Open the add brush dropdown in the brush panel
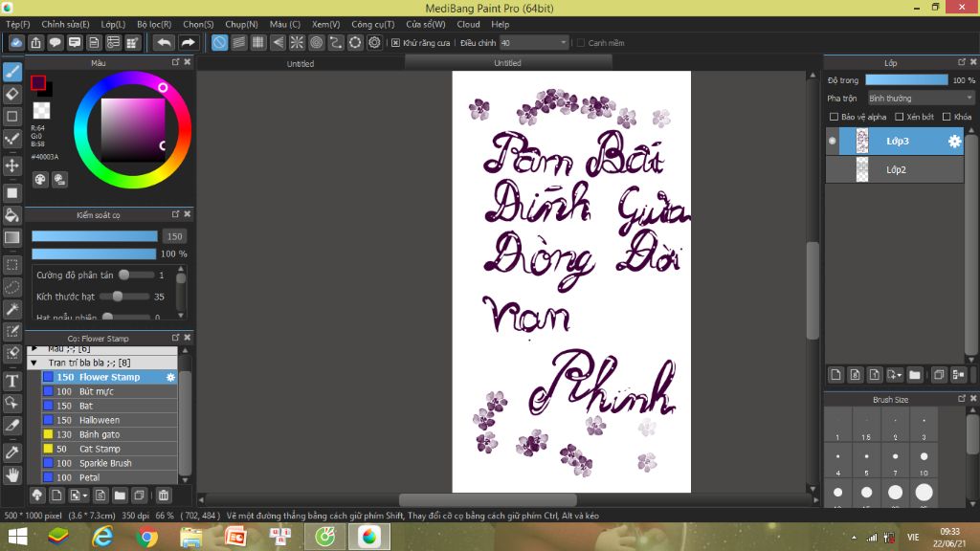This screenshot has height=551, width=980. click(x=78, y=496)
